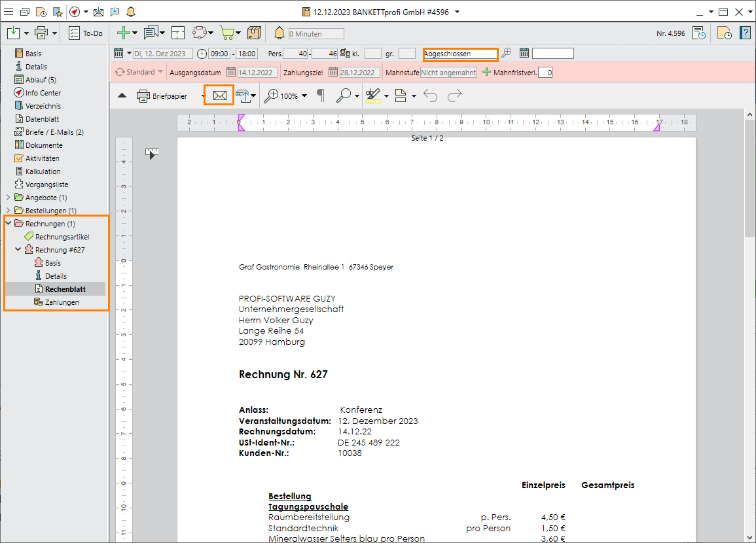Click the Briefpapier print button
This screenshot has width=756, height=543.
click(x=162, y=96)
